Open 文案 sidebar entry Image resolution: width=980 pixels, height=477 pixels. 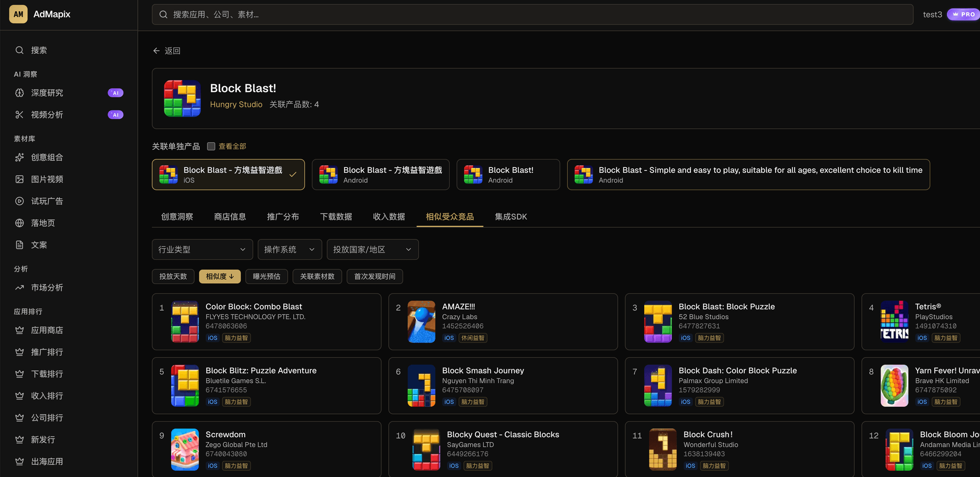tap(69, 245)
